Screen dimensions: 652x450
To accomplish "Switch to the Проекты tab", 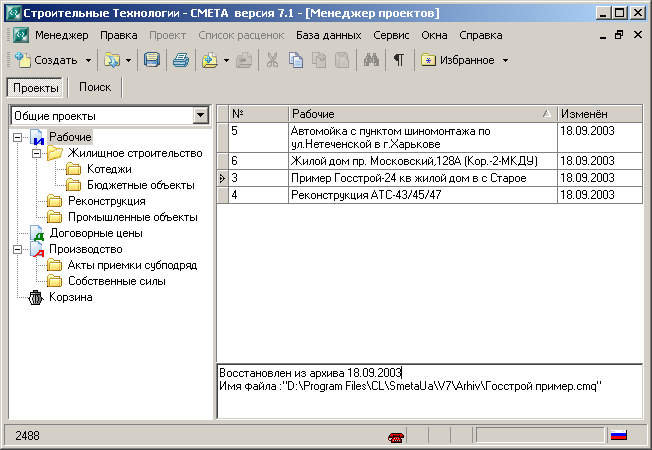I will point(35,88).
